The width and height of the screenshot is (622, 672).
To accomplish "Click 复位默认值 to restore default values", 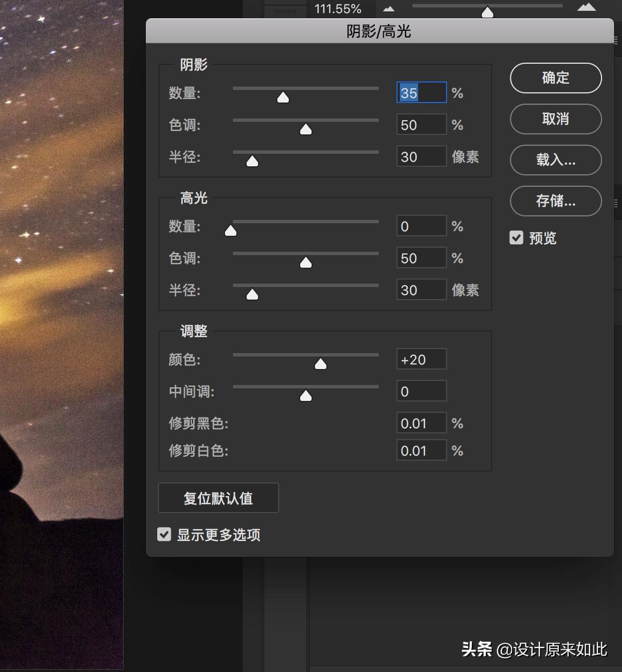I will coord(218,497).
